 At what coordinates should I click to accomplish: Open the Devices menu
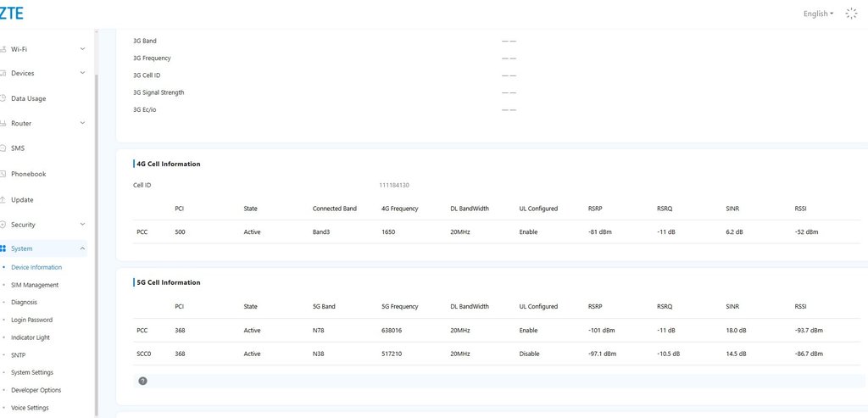pyautogui.click(x=22, y=73)
